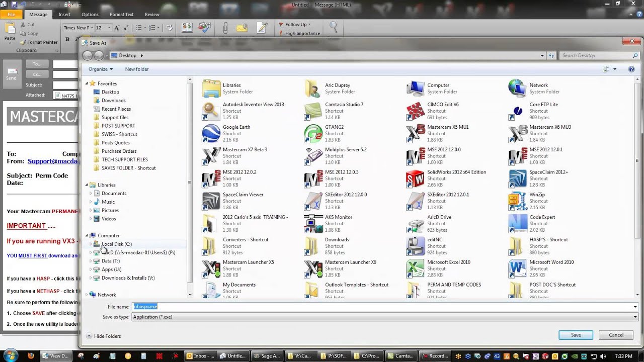Expand the Network tree node
Viewport: 644px width, 362px height.
87,295
